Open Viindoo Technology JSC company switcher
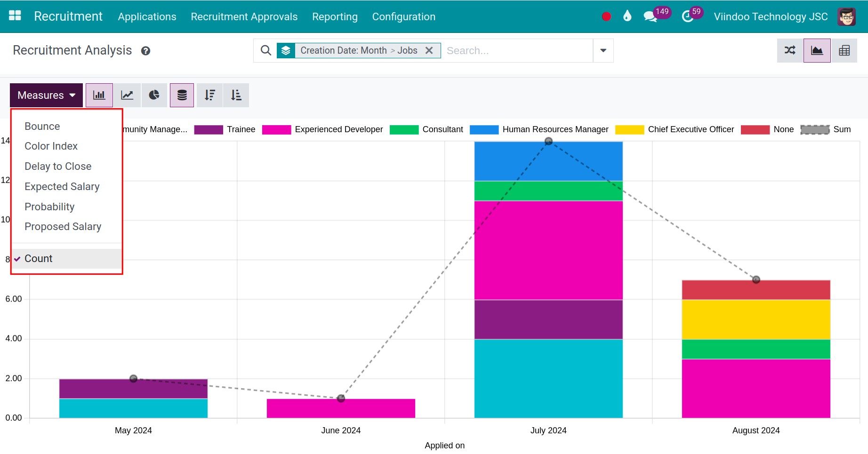Image resolution: width=868 pixels, height=454 pixels. (x=771, y=16)
